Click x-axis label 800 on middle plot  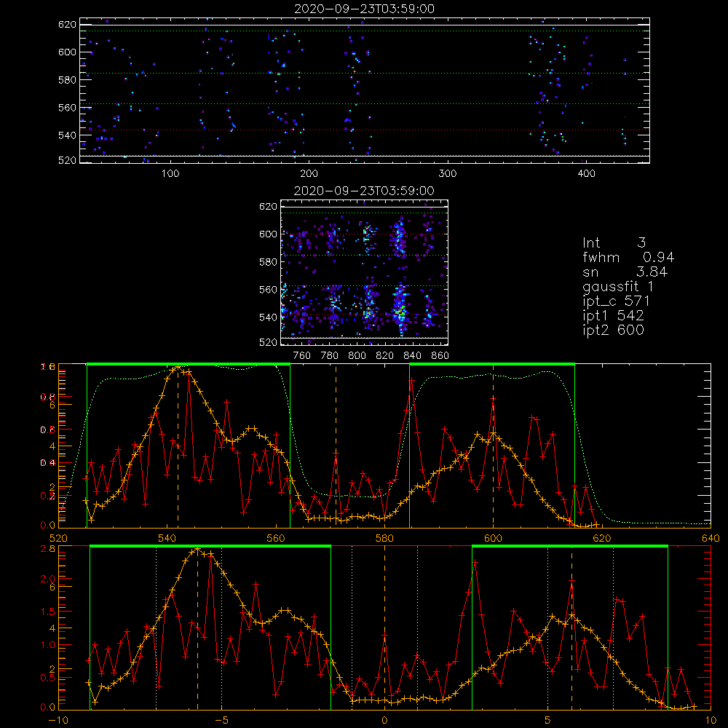coord(357,356)
